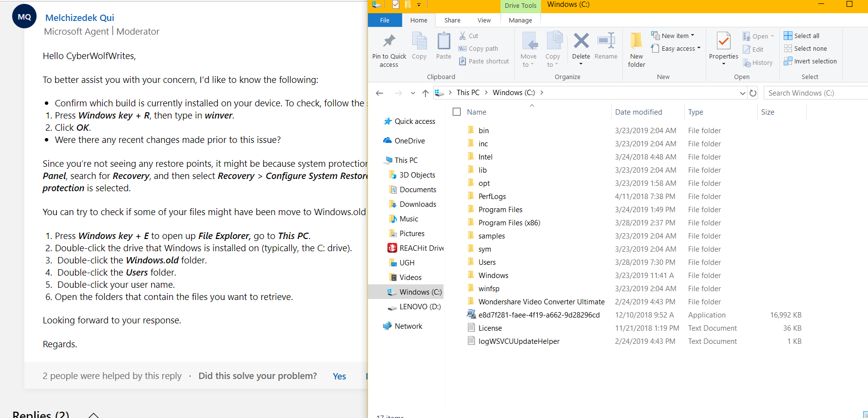This screenshot has width=868, height=418.
Task: Click the MQ profile avatar
Action: (x=24, y=17)
